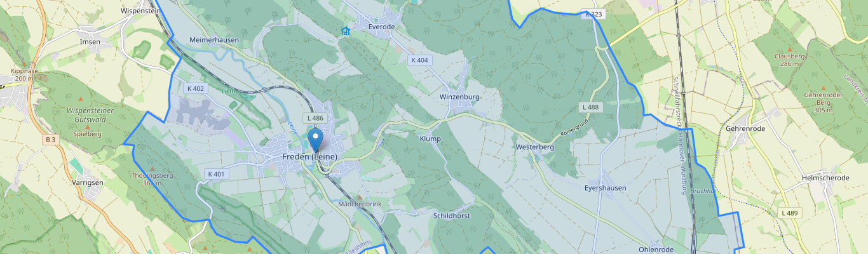Select the L 489 road badge
This screenshot has width=868, height=254.
[790, 213]
